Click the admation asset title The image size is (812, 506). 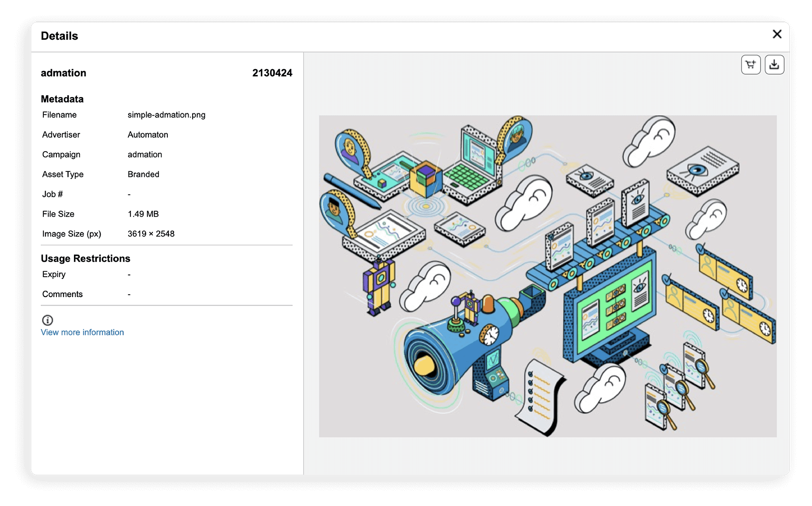tap(64, 73)
